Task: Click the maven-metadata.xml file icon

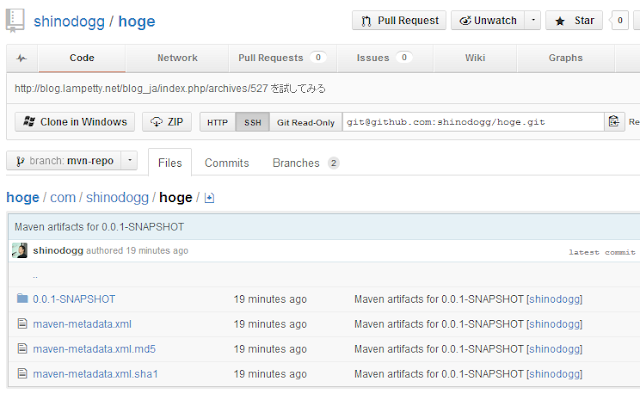Action: [22, 324]
